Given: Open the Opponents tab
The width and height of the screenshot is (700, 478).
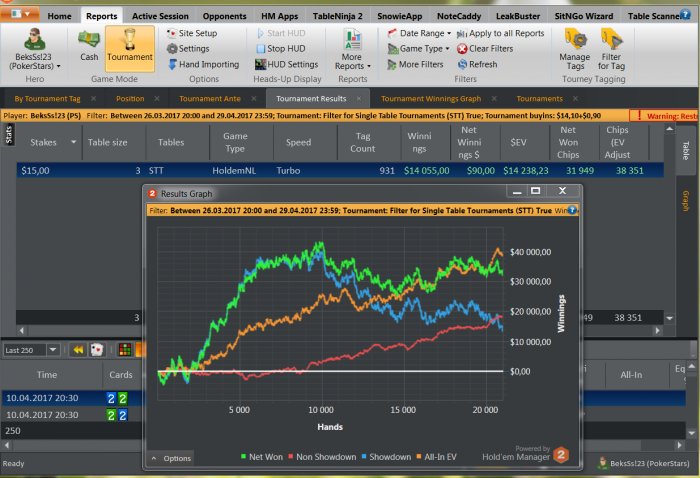Looking at the screenshot, I should click(x=225, y=16).
